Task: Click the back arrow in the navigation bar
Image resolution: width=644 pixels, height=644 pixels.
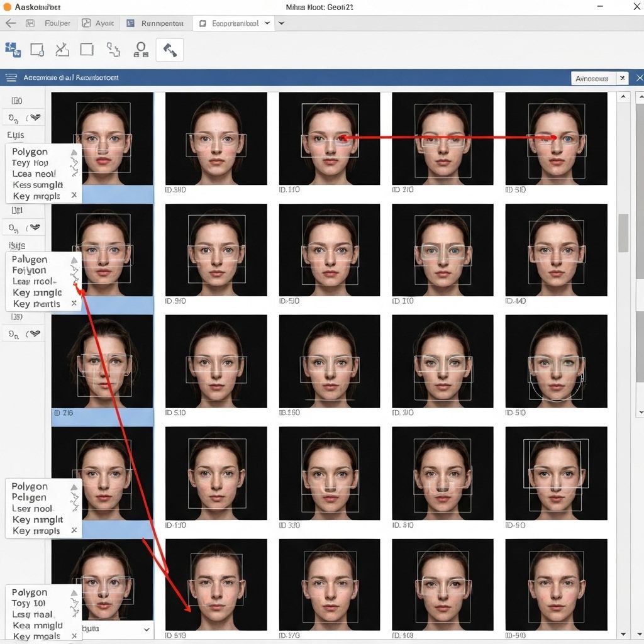Action: coord(10,23)
